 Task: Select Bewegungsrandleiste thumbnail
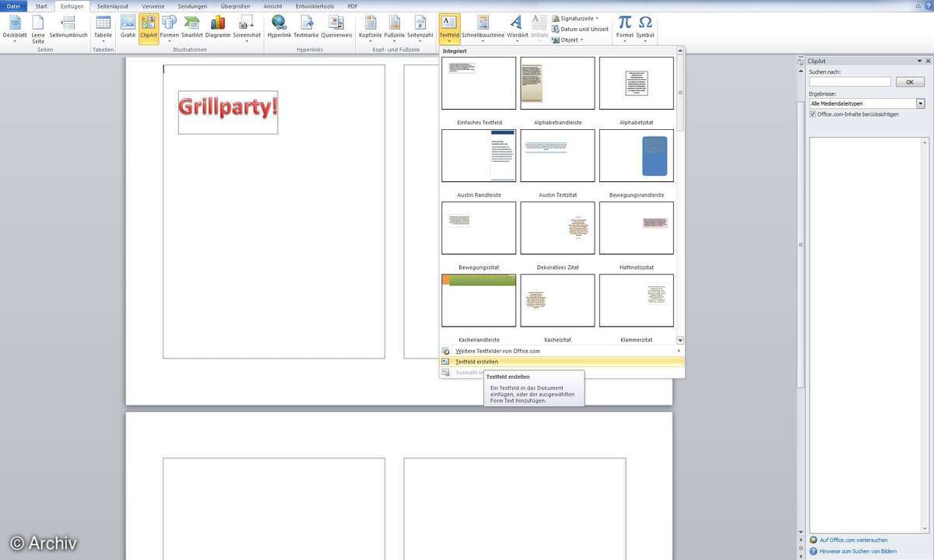[637, 156]
